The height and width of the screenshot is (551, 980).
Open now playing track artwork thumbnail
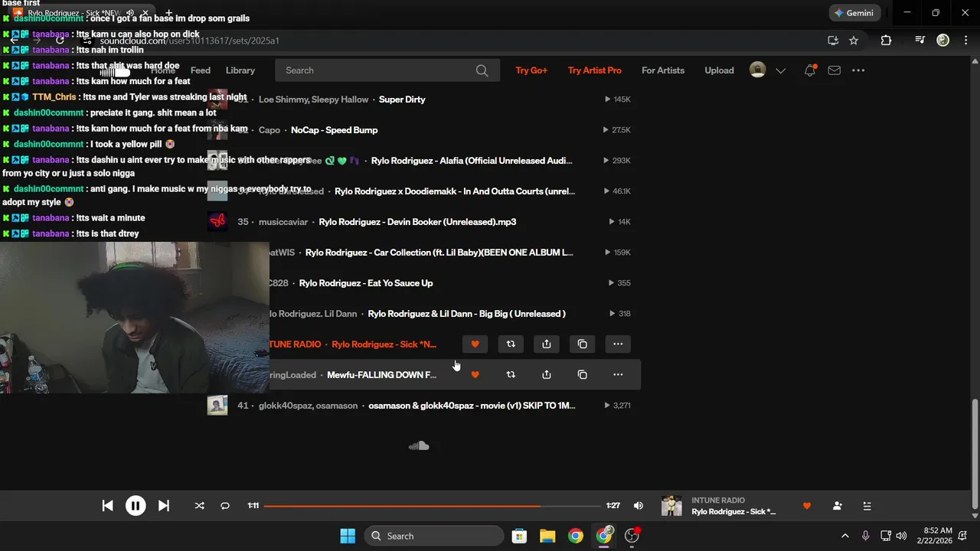coord(671,506)
